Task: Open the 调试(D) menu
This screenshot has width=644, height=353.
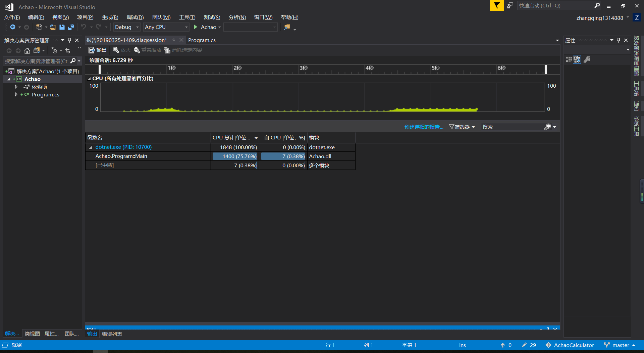Action: (135, 17)
